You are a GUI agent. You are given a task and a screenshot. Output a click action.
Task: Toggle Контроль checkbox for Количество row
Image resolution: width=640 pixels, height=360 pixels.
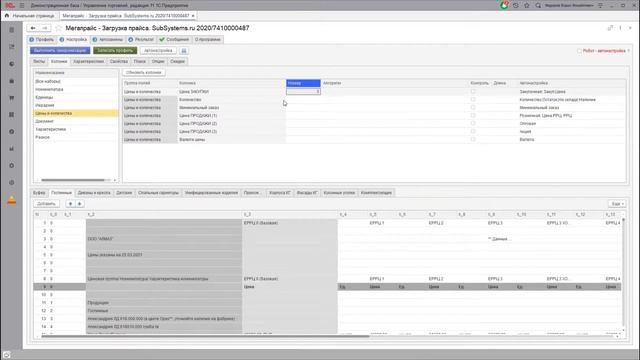coord(473,100)
